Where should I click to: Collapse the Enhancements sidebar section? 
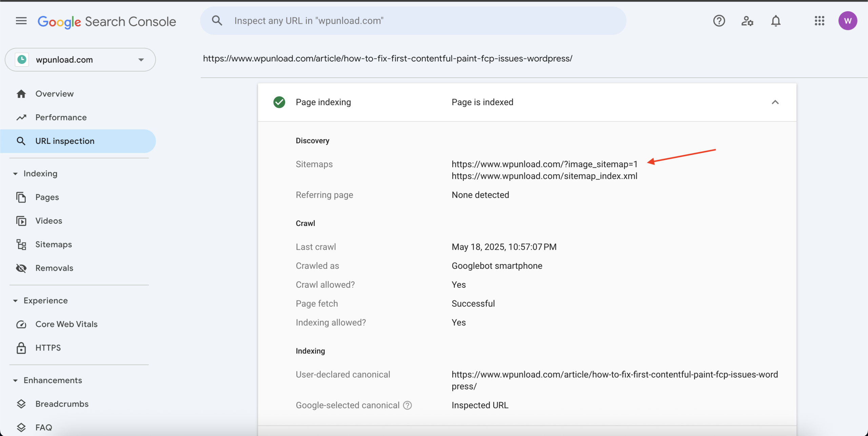[x=15, y=380]
